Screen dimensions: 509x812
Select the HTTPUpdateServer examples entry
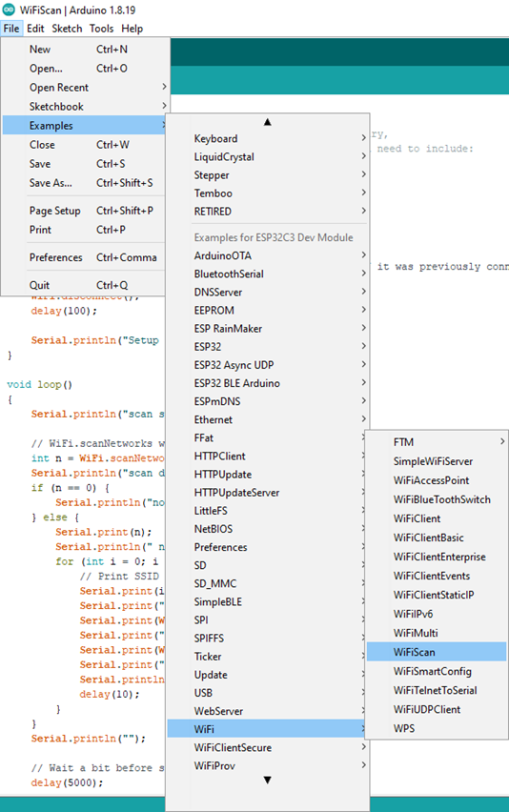click(x=267, y=493)
